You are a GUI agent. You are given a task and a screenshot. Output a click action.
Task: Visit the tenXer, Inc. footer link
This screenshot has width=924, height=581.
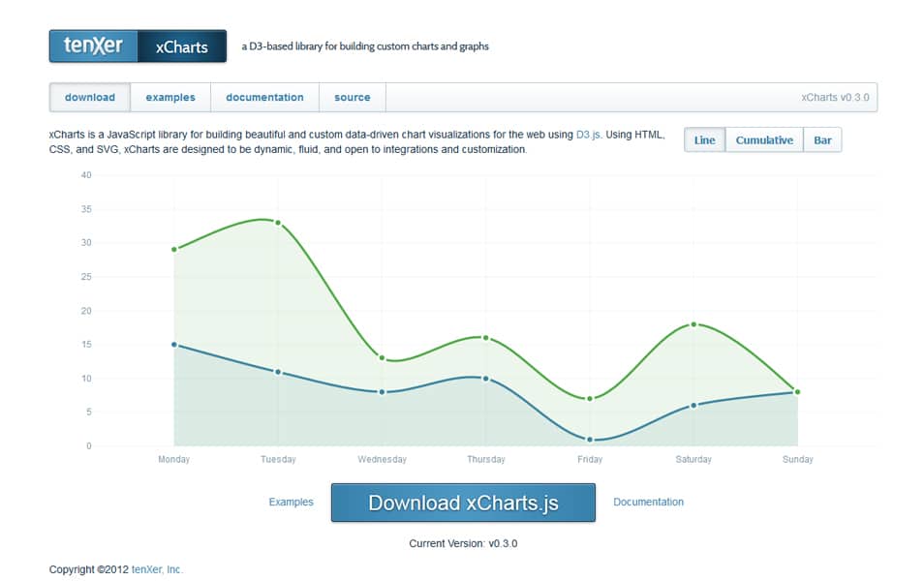coord(157,569)
